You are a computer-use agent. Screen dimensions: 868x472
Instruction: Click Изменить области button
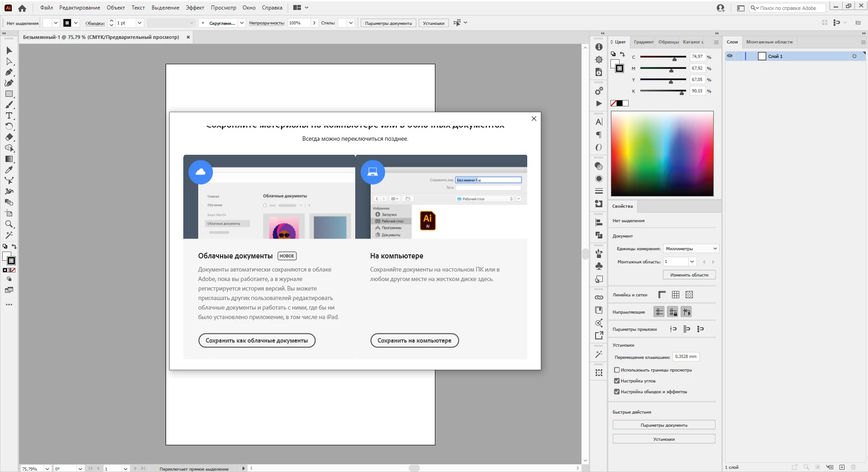(x=689, y=275)
